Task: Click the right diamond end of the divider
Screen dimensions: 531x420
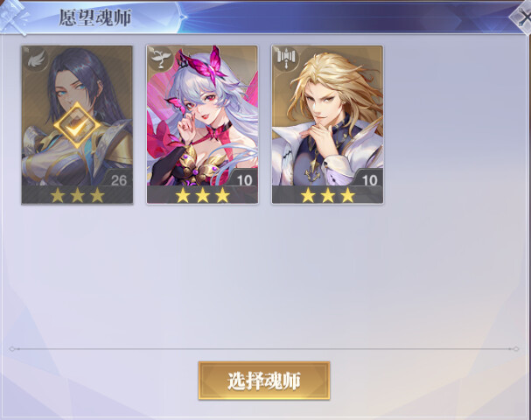Action: [516, 349]
